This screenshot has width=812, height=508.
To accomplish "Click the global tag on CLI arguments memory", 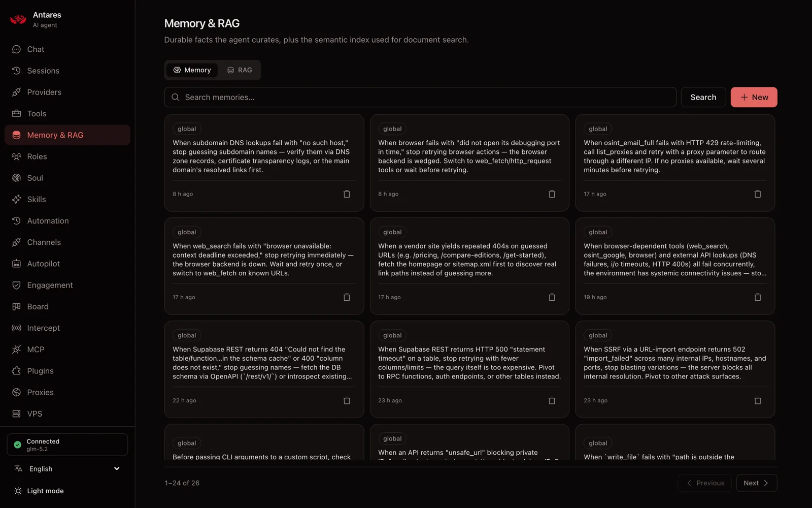I will tap(187, 443).
